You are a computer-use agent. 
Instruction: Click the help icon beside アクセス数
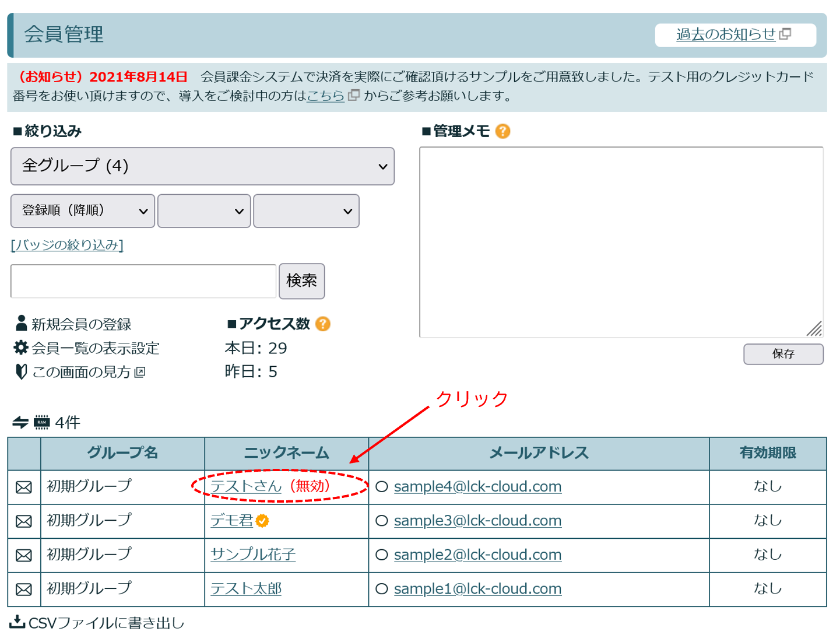tap(323, 324)
